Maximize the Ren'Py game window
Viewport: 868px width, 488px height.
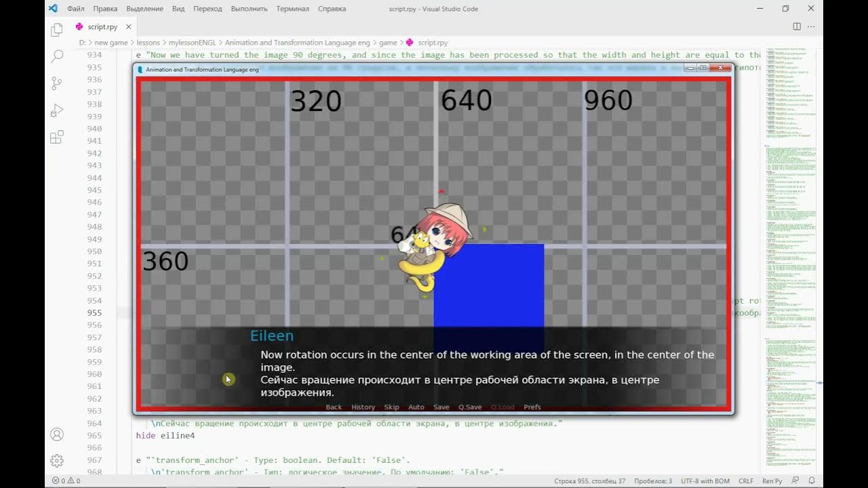[x=703, y=68]
